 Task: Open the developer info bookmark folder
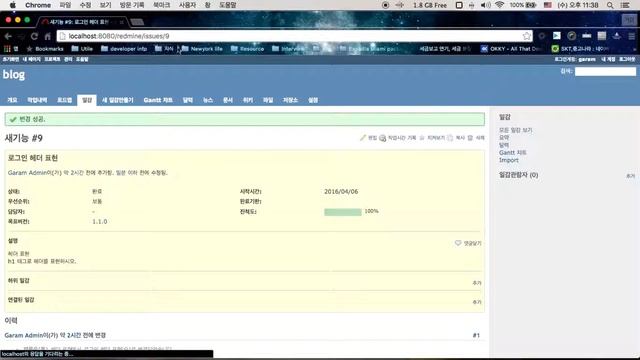pos(124,49)
